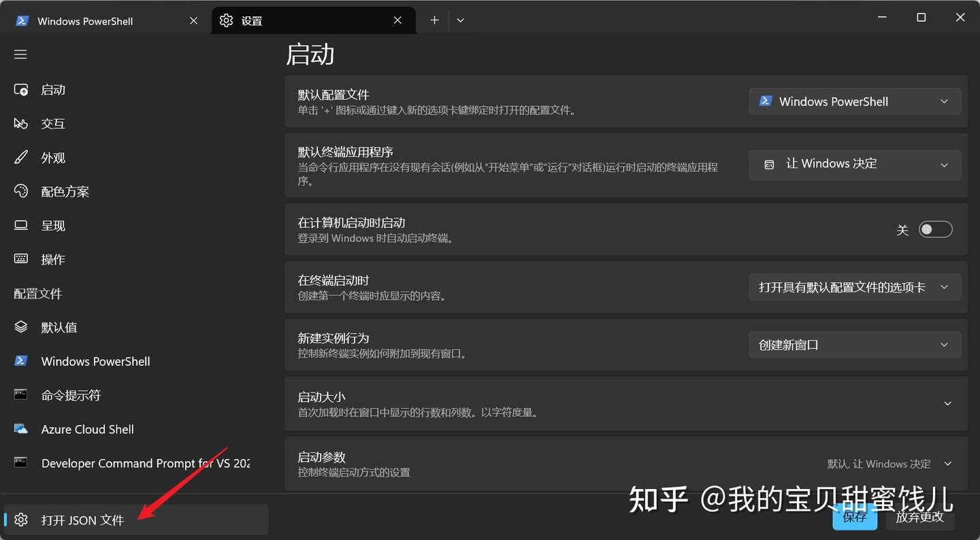The height and width of the screenshot is (540, 980).
Task: Click 放弃更改 to discard changes
Action: click(x=919, y=517)
